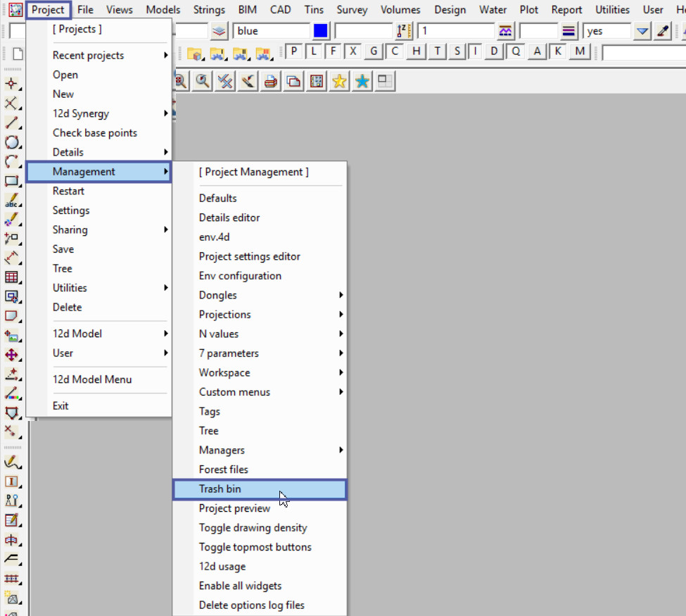
Task: Select the table grid tool icon
Action: point(11,277)
